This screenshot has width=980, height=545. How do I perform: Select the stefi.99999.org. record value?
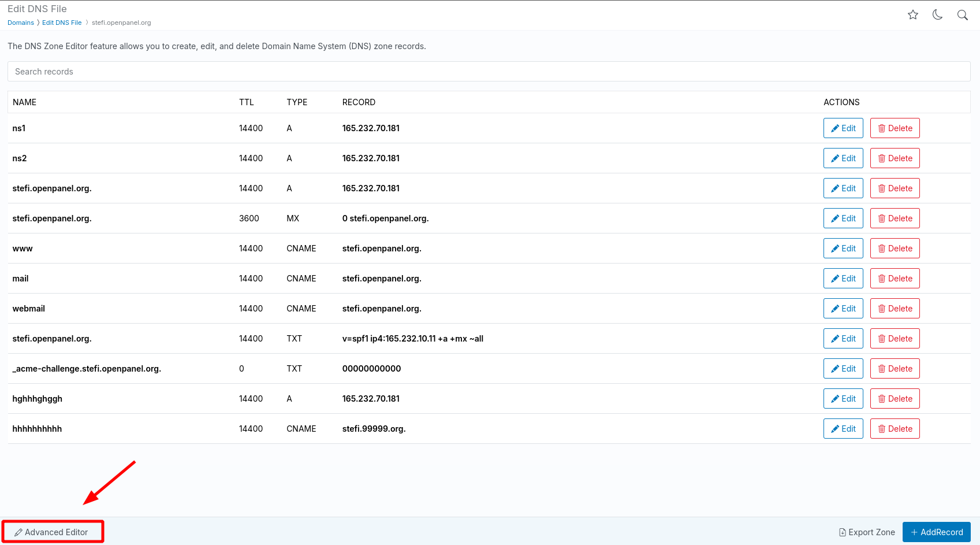coord(374,429)
